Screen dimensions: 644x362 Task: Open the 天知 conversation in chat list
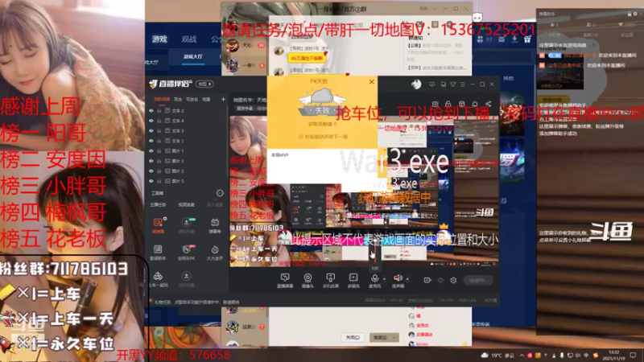click(x=245, y=45)
